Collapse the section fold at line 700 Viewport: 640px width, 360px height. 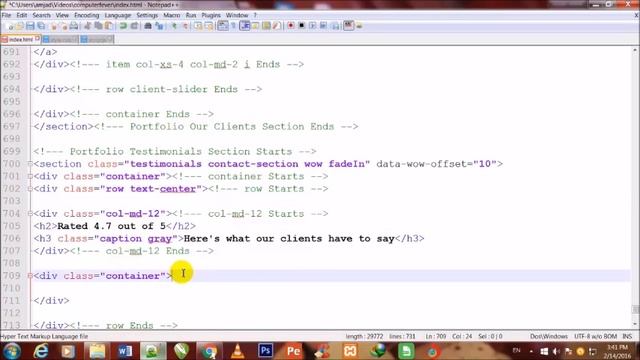pos(30,164)
